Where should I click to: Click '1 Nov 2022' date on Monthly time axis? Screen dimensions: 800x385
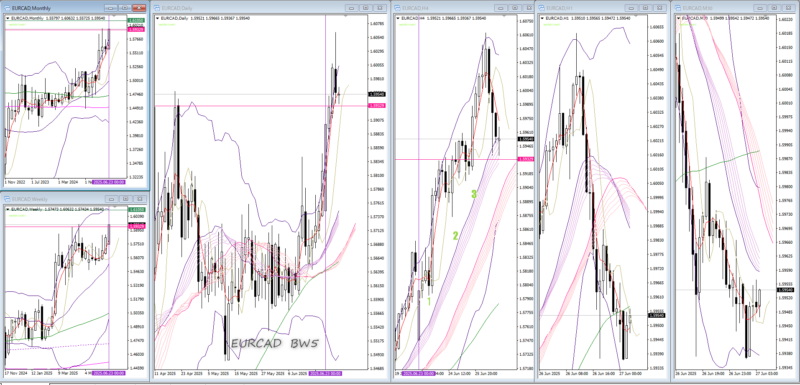[x=14, y=182]
